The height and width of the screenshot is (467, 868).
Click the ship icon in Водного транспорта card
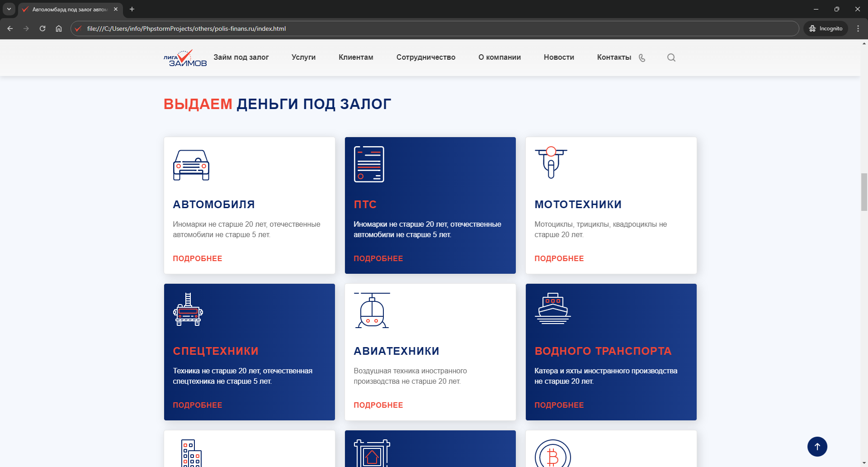tap(552, 309)
